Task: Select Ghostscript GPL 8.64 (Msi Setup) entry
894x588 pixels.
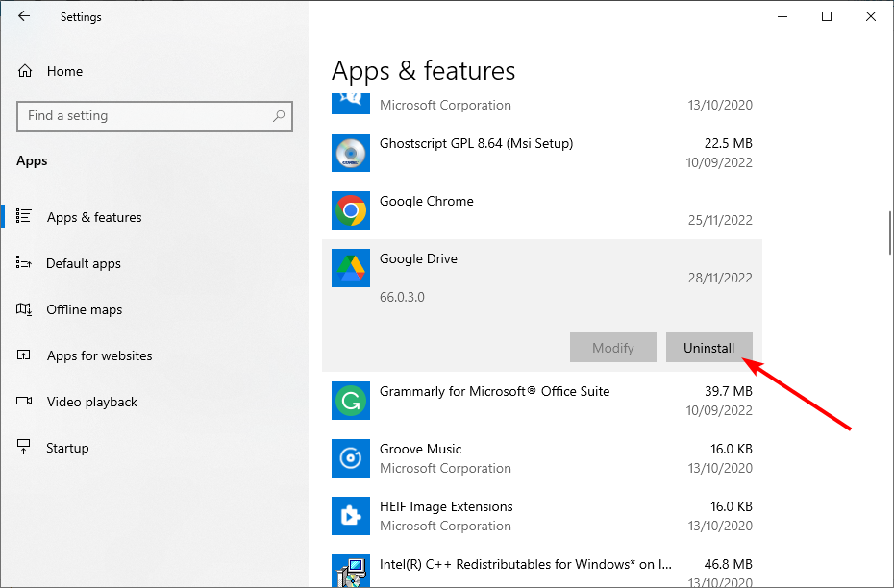Action: tap(542, 153)
